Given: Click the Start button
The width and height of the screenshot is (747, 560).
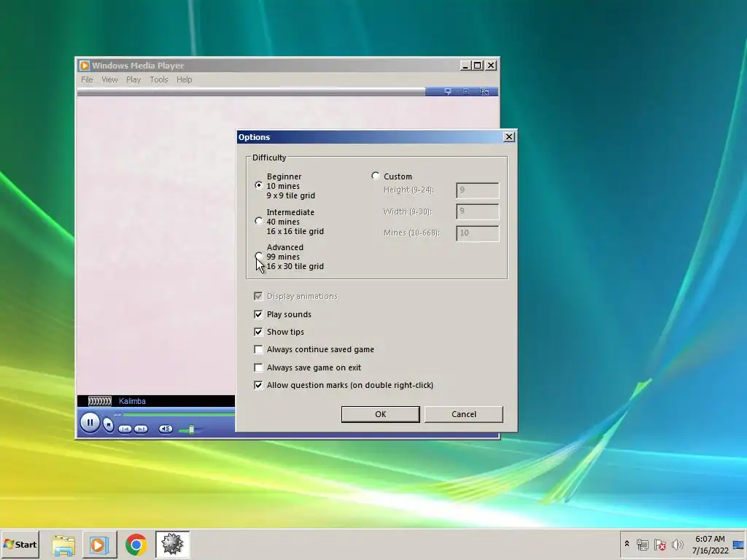Looking at the screenshot, I should pos(20,544).
